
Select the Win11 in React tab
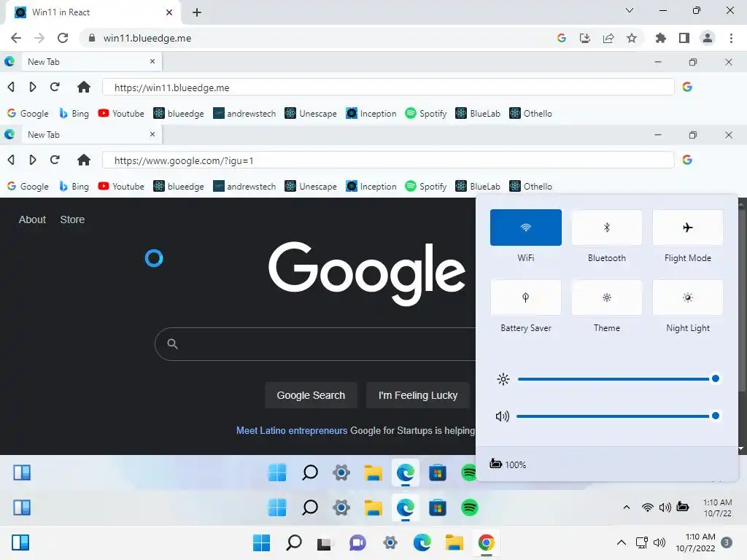(x=93, y=12)
